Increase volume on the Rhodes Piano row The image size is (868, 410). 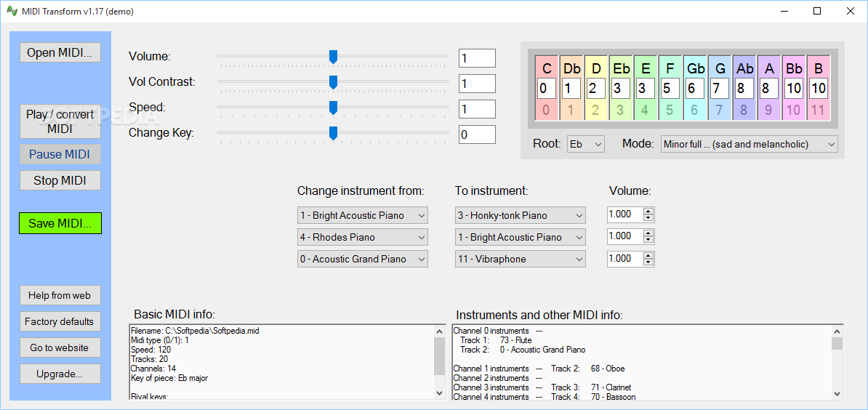[648, 233]
